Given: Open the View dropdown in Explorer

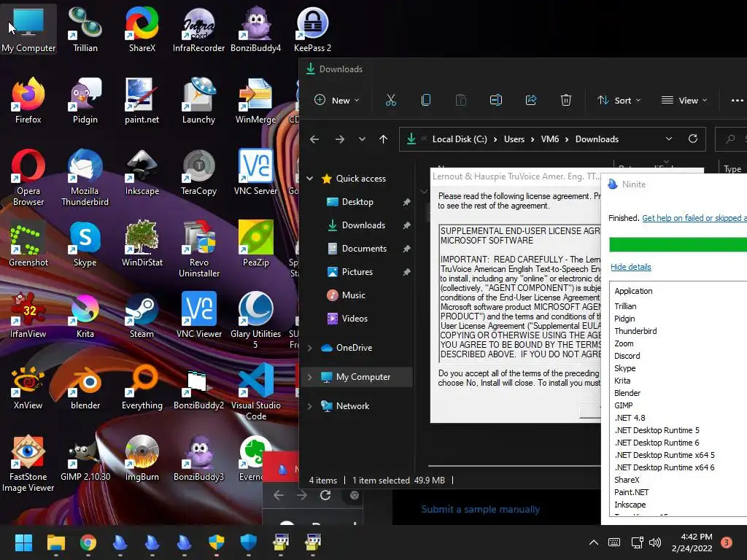Looking at the screenshot, I should (x=684, y=100).
